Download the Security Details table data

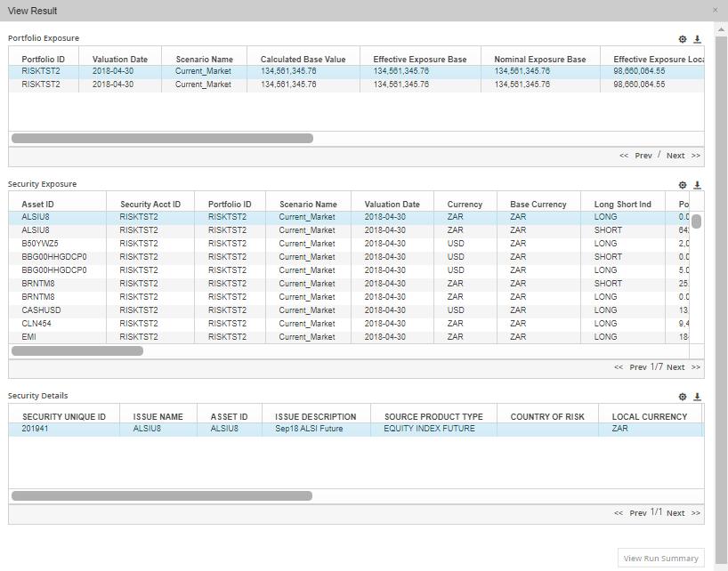(698, 397)
